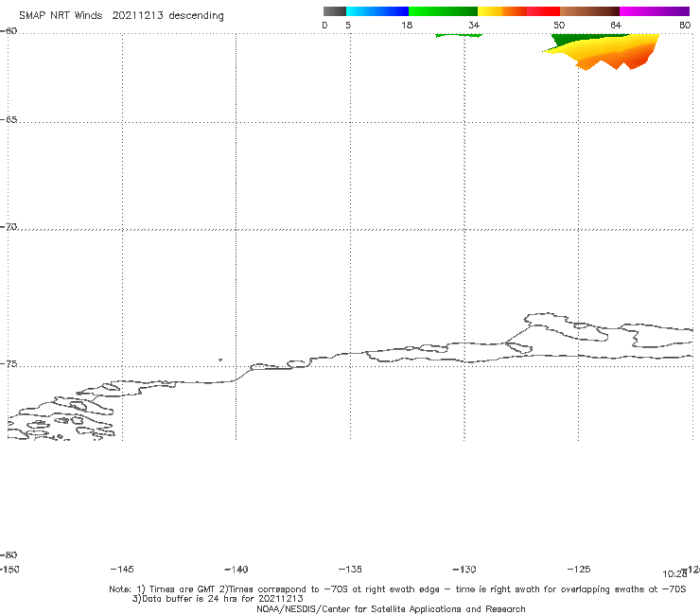
Task: Click the 'SMAP NRT Winds 20211213 descending' title
Action: (x=121, y=16)
